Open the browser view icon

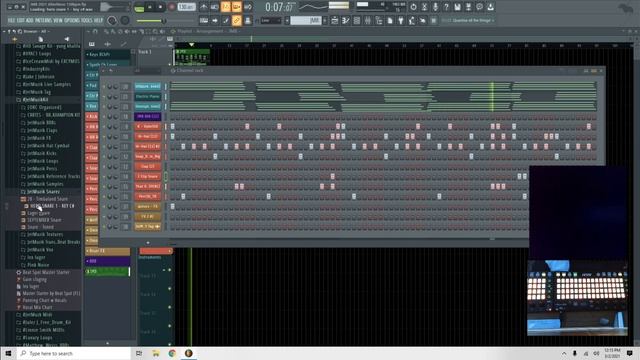(379, 20)
